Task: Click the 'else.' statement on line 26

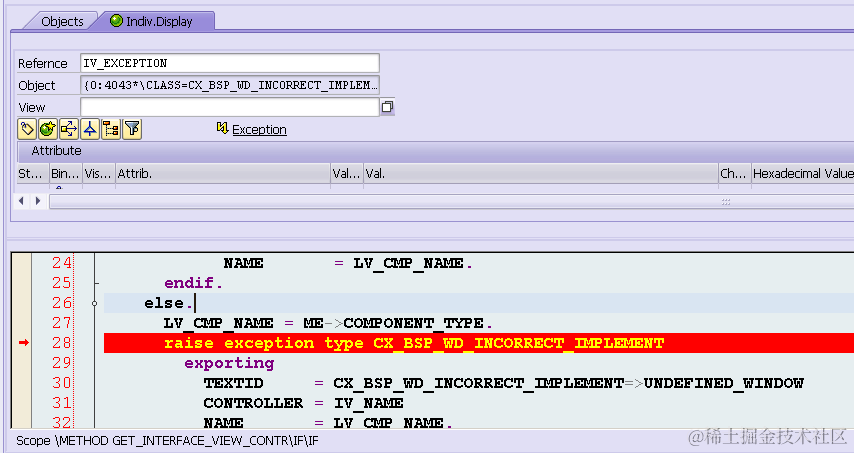Action: coord(168,303)
